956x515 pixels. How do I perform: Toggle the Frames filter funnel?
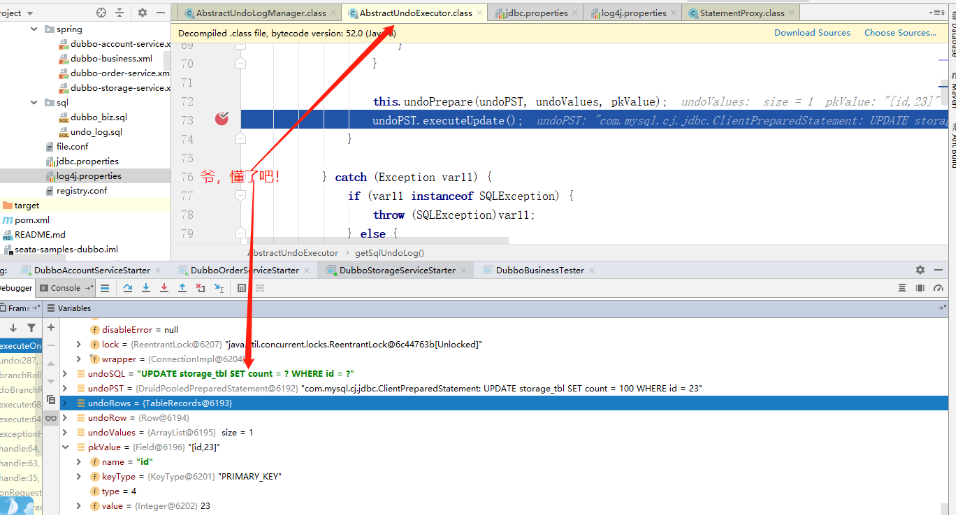(31, 328)
